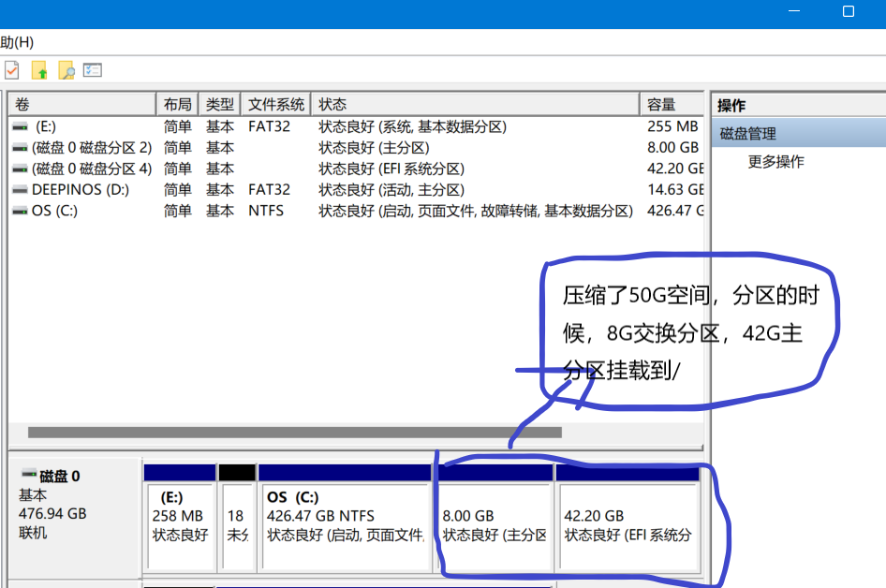
Task: Click the 磁盘 0 disk icon in lower pane
Action: pos(29,475)
